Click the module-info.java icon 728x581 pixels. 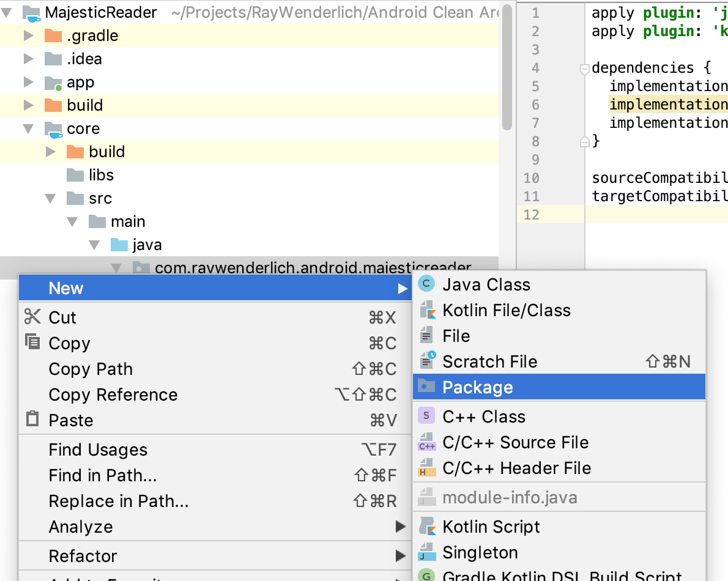point(427,497)
